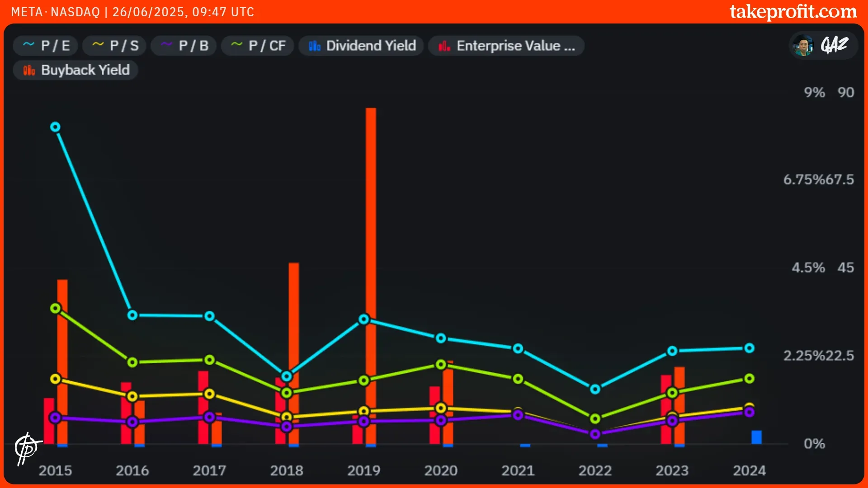
Task: Click the red Enterprise Value bar icon
Action: coord(444,46)
